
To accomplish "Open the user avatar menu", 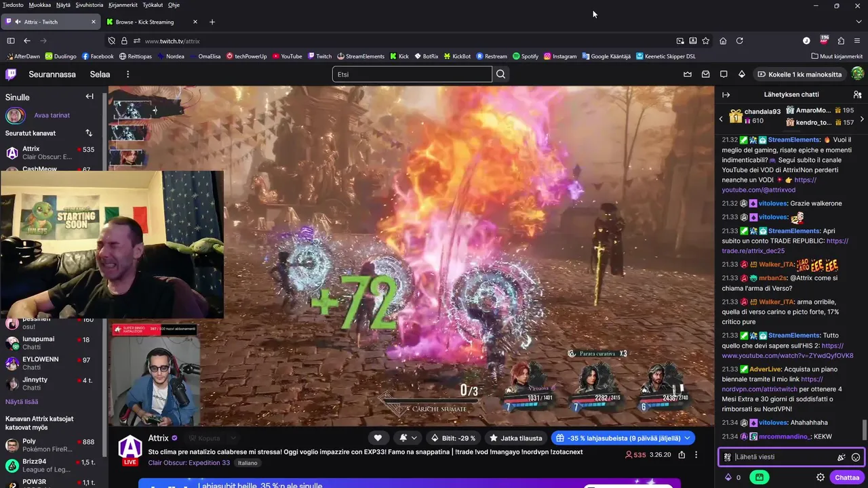I will pos(857,74).
